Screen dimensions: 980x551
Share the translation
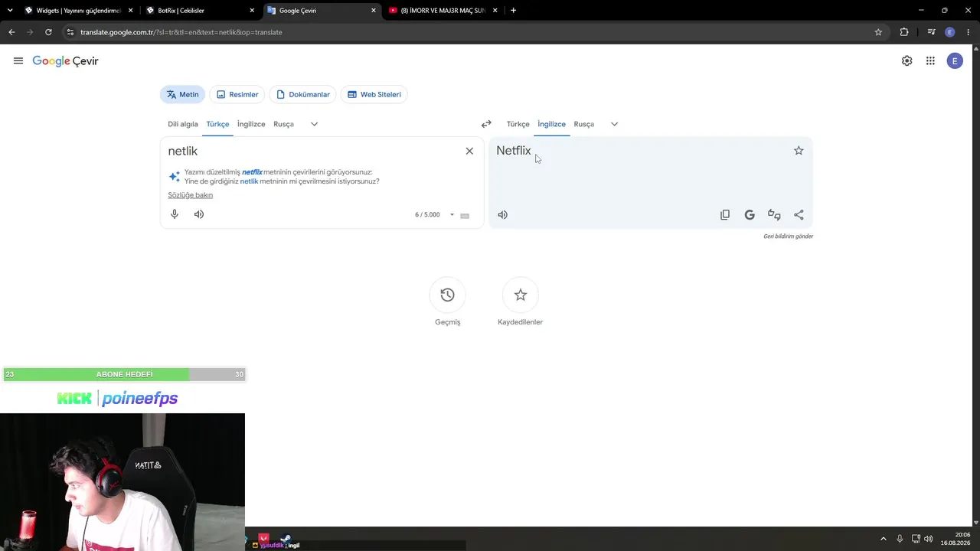799,215
